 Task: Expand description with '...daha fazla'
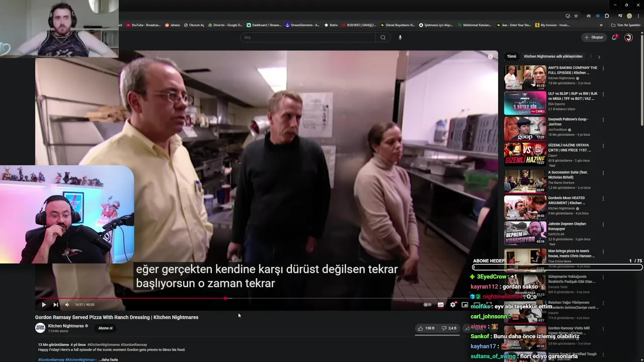click(x=108, y=359)
